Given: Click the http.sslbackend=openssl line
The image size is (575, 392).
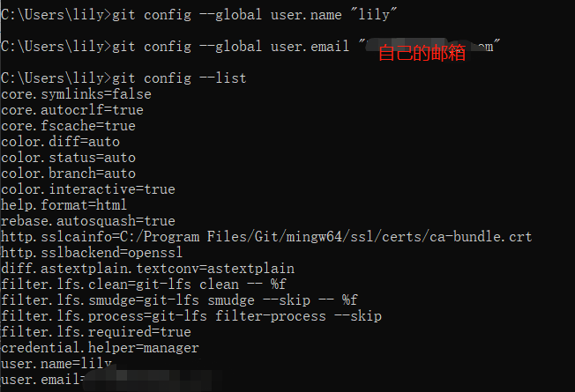Looking at the screenshot, I should [x=92, y=253].
